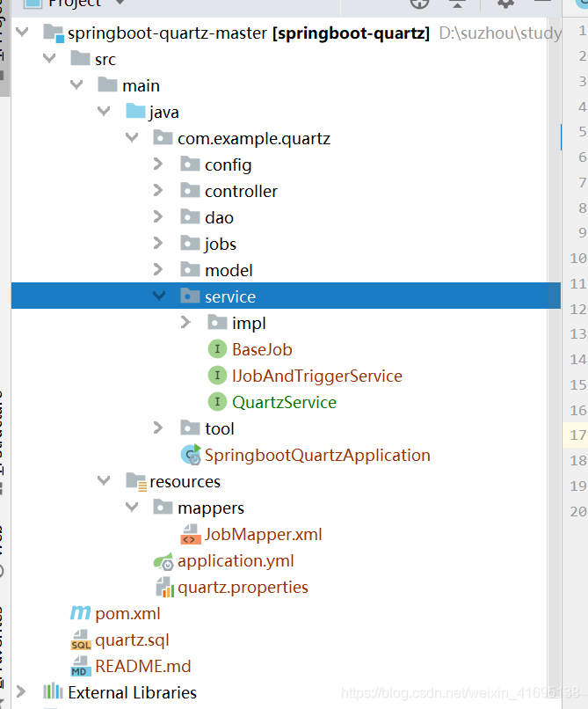Select README.md file name
Image resolution: width=588 pixels, height=709 pixels.
[142, 666]
